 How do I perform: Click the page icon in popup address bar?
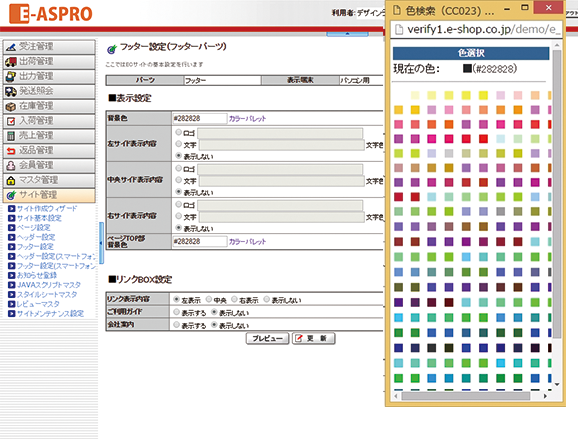click(399, 29)
